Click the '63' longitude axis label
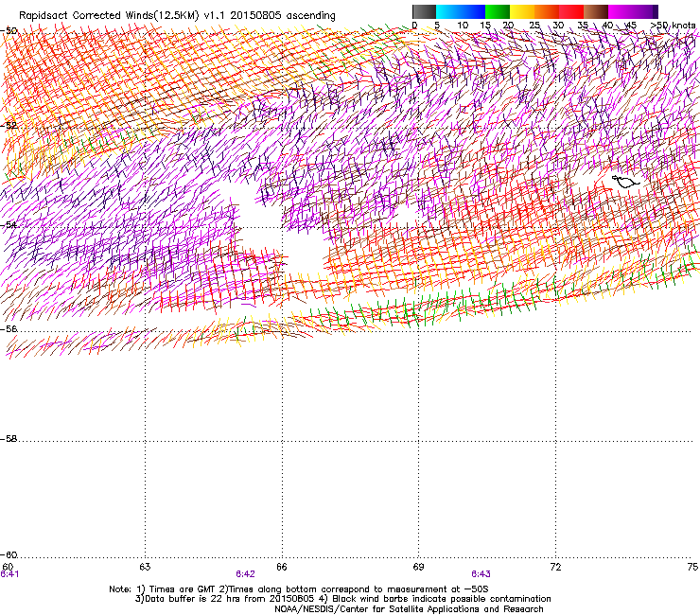 click(x=145, y=567)
